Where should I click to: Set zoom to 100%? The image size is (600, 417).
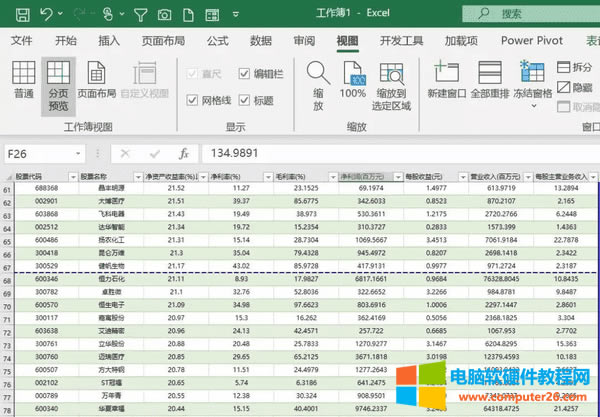(353, 79)
